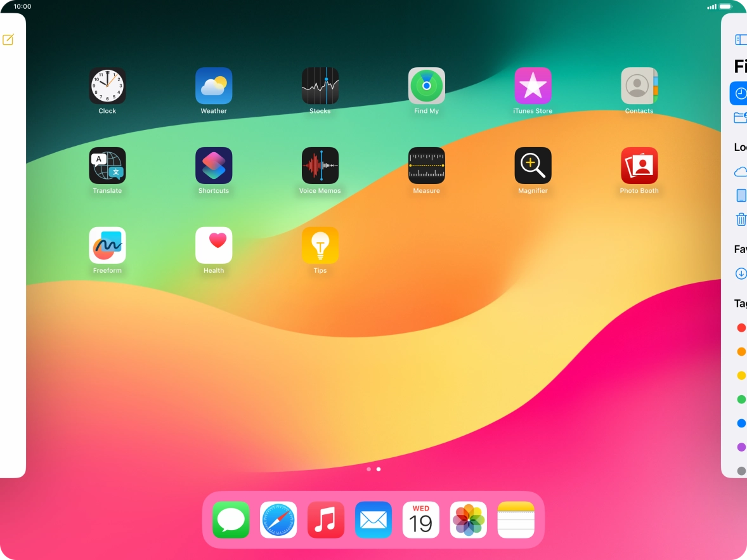Open the Voice Memos app
747x560 pixels.
(320, 166)
